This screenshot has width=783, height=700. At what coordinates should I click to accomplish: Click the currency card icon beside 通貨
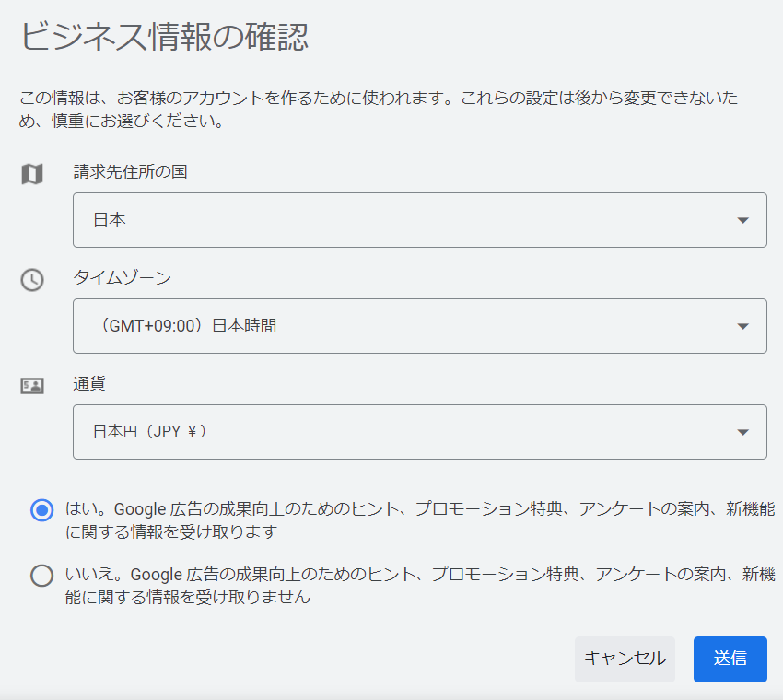tap(32, 386)
